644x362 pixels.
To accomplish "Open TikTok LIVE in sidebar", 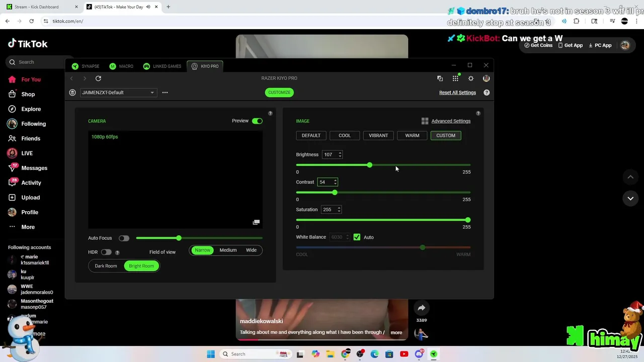I will [x=20, y=153].
